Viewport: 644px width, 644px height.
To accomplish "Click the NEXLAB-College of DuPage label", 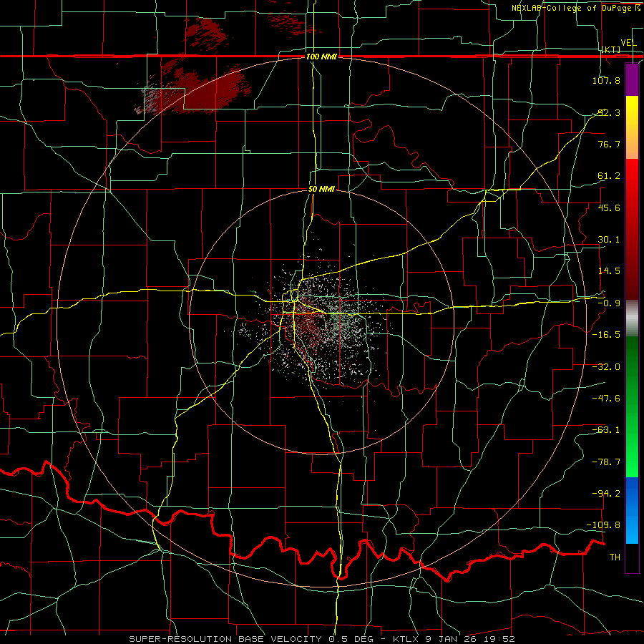I will click(x=575, y=8).
